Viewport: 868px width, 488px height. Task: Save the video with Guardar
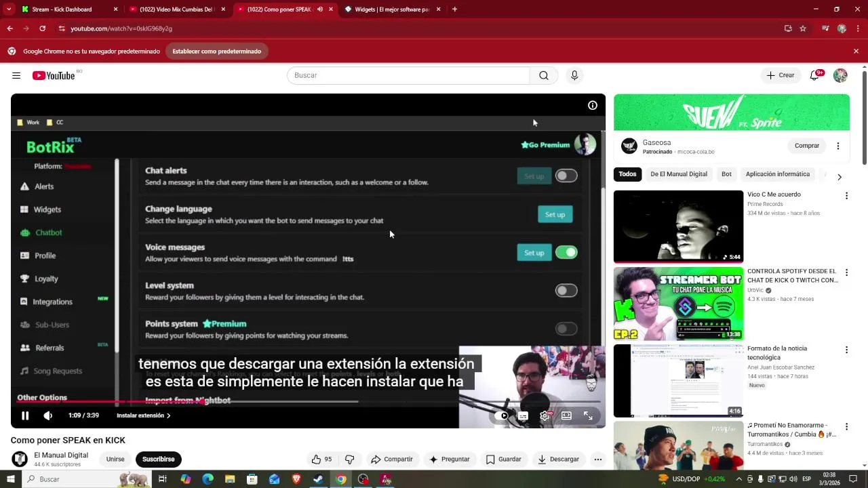[x=504, y=459]
